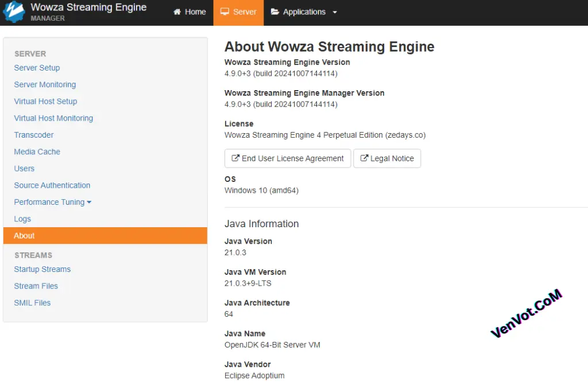This screenshot has height=385, width=588.
Task: View the Legal Notice
Action: [x=387, y=158]
